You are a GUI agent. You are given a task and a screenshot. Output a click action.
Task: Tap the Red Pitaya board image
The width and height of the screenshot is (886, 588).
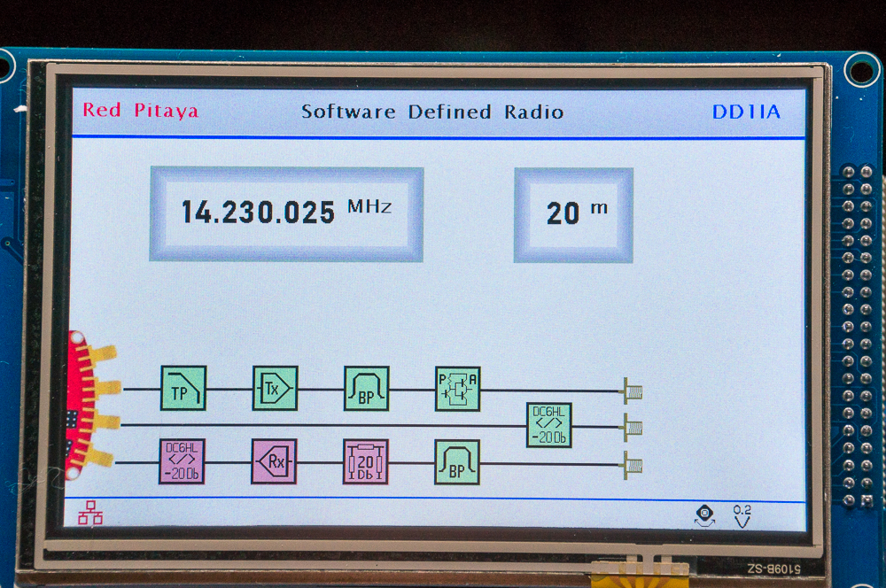(90, 406)
